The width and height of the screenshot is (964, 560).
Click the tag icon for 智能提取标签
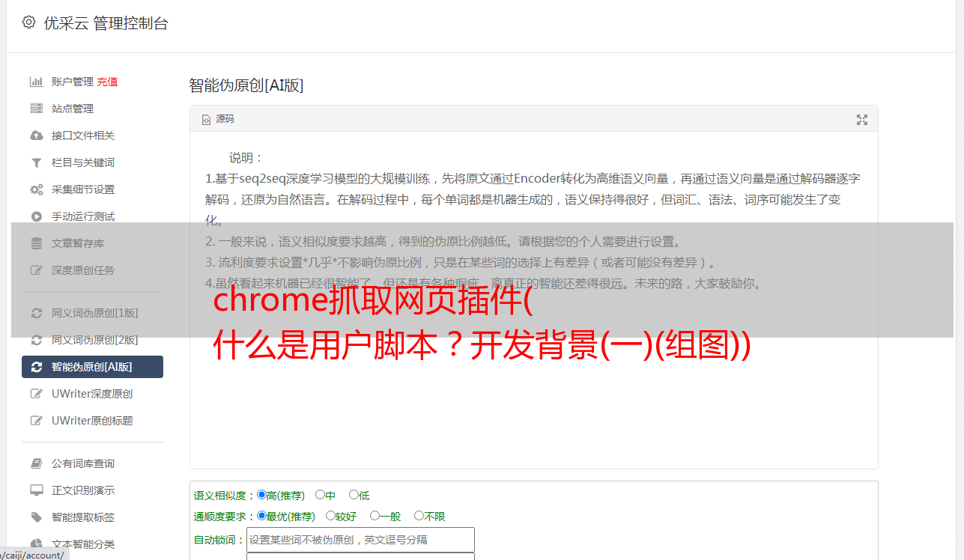pyautogui.click(x=36, y=517)
